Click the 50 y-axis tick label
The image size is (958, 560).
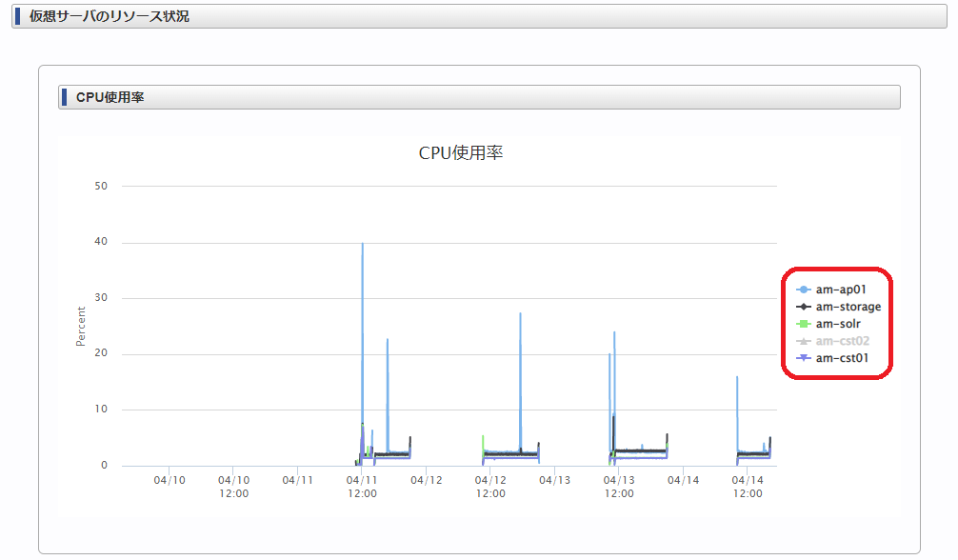pos(101,186)
